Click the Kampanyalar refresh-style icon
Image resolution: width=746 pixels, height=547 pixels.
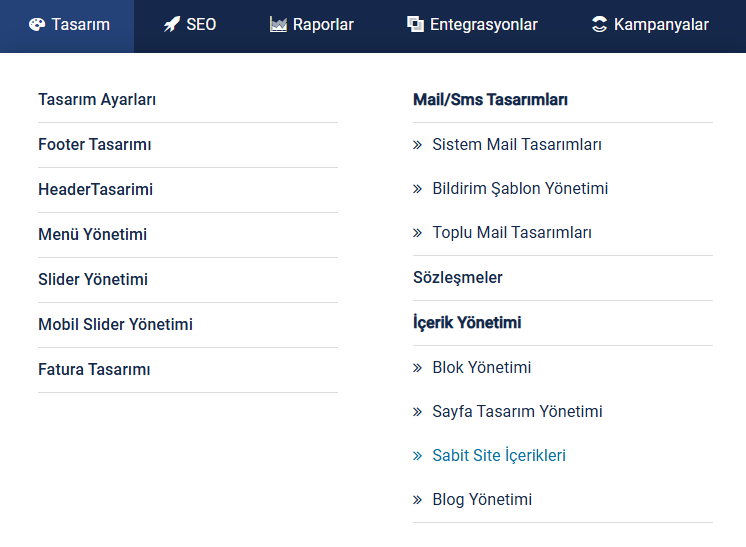pos(599,24)
